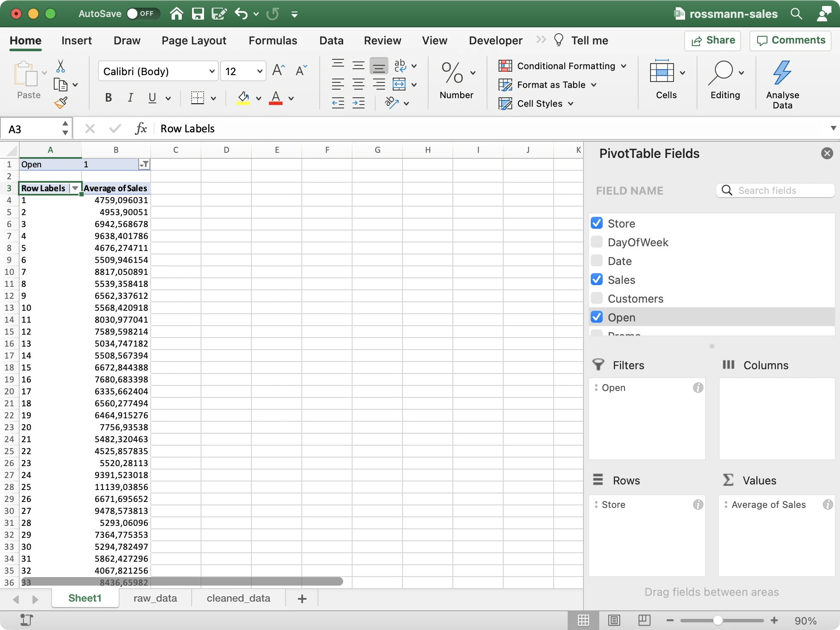Apply bold formatting to the selected cell

pyautogui.click(x=108, y=98)
